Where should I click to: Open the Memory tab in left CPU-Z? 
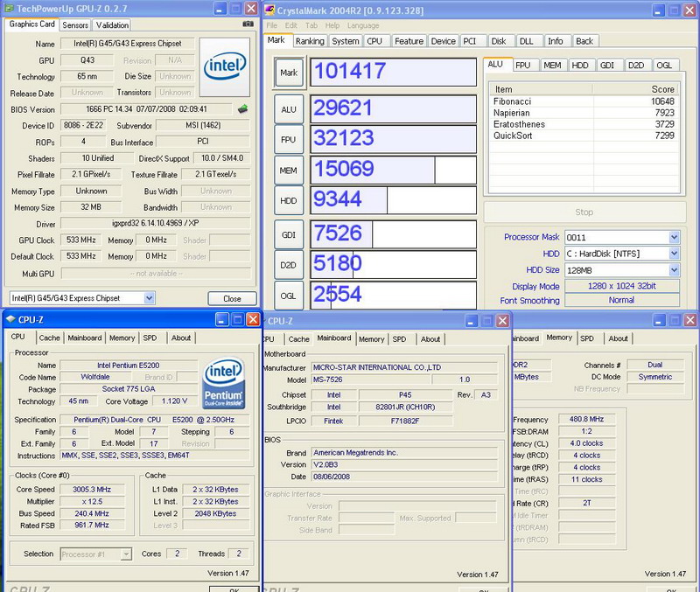[122, 338]
